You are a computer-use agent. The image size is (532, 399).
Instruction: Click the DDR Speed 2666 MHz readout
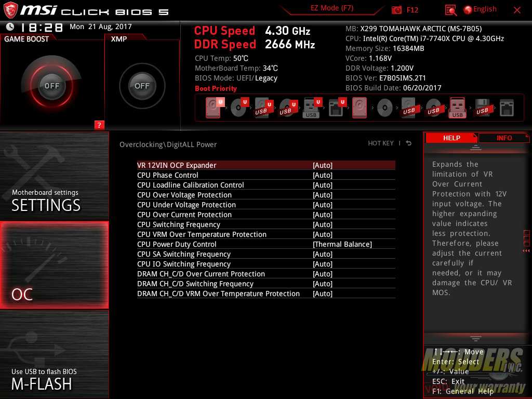pyautogui.click(x=255, y=45)
